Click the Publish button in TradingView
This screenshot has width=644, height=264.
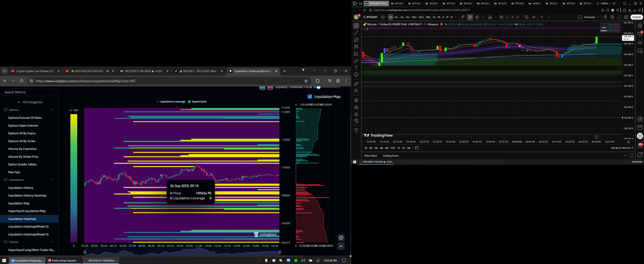click(x=636, y=17)
